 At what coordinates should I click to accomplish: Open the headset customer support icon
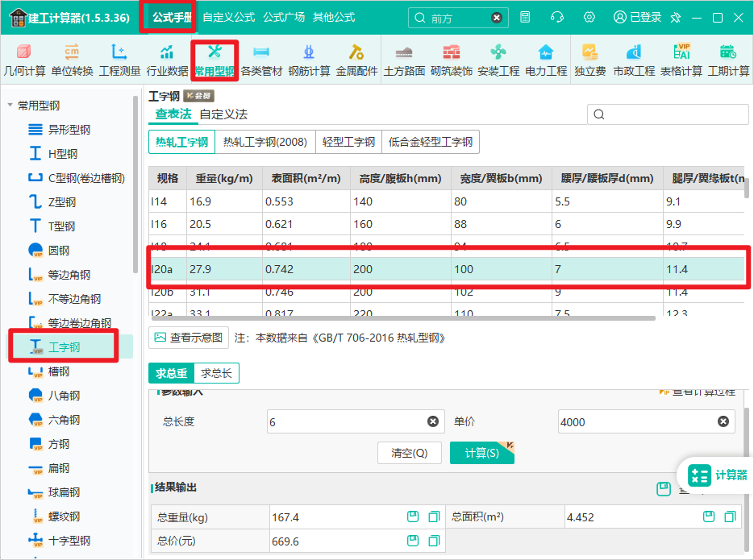(557, 18)
